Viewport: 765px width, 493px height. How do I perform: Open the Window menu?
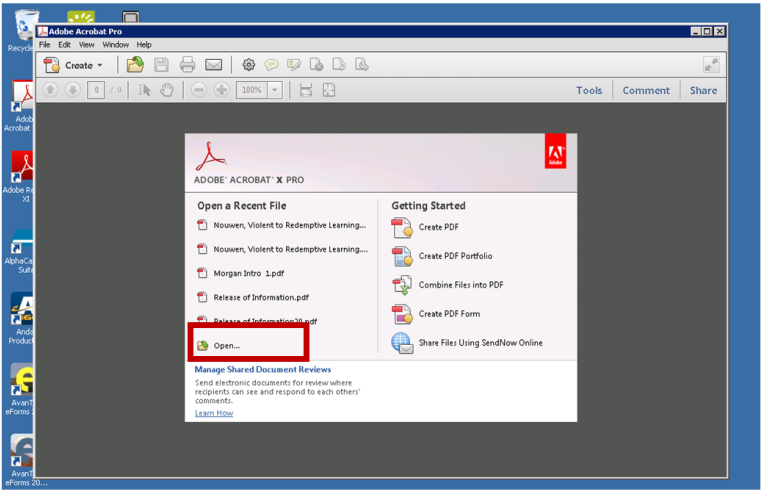115,45
